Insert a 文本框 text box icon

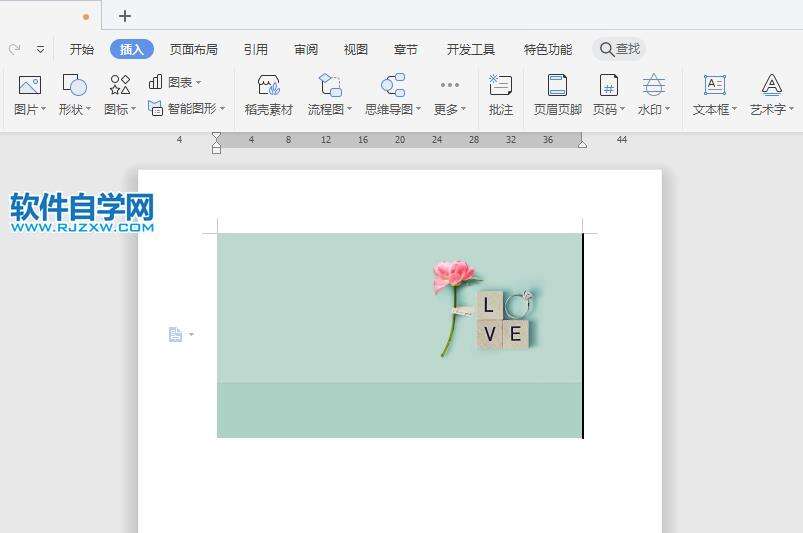click(x=714, y=85)
